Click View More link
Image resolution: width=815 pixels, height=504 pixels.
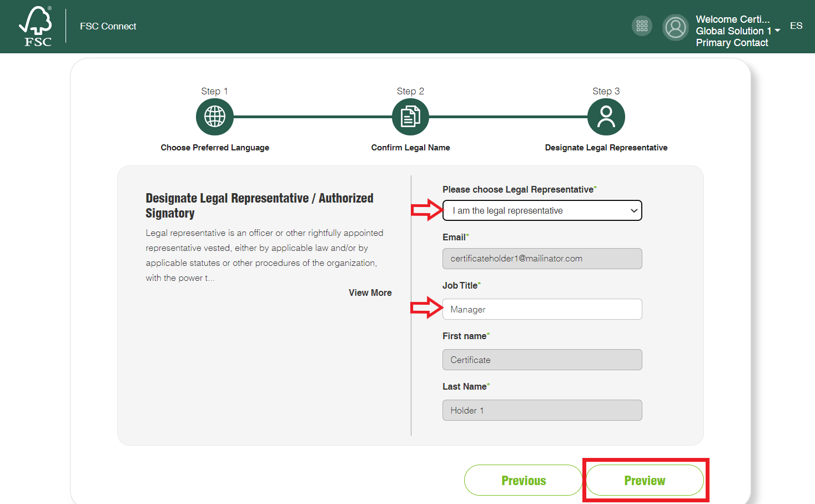[370, 293]
